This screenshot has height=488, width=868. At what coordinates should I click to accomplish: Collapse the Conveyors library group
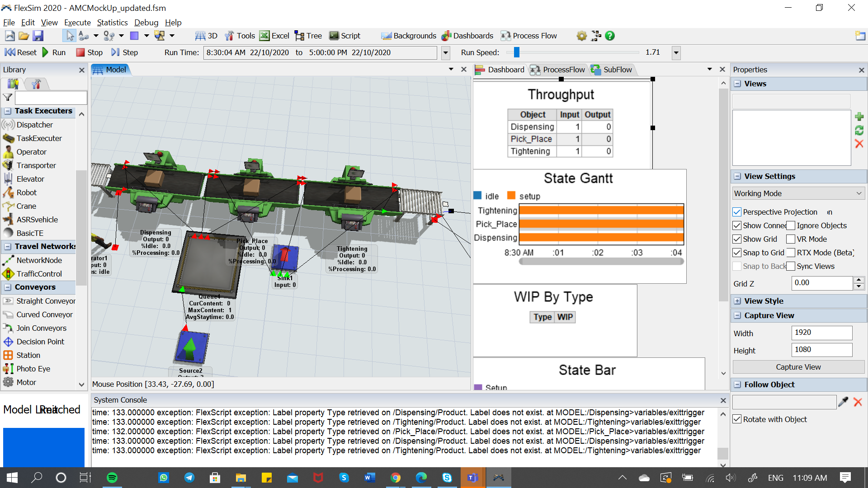pyautogui.click(x=8, y=287)
